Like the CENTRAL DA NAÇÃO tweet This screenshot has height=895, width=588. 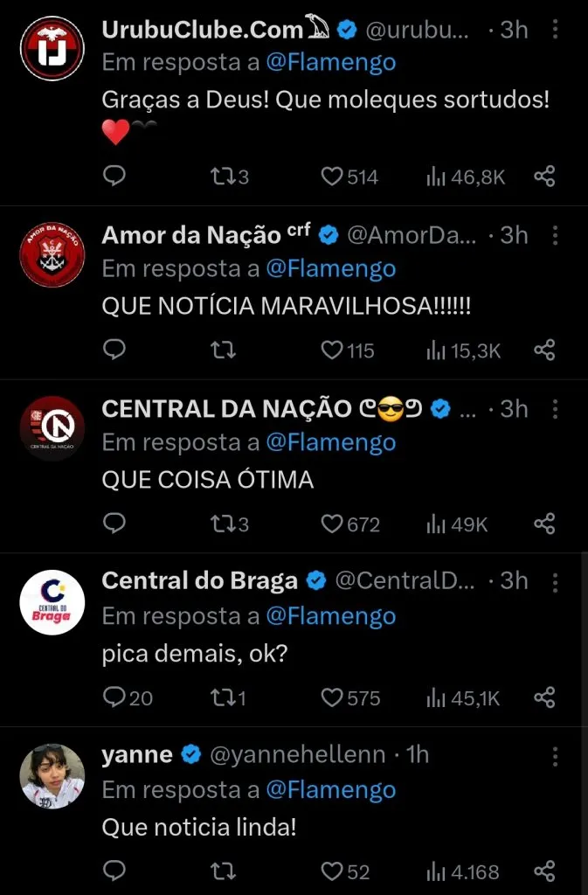click(332, 524)
